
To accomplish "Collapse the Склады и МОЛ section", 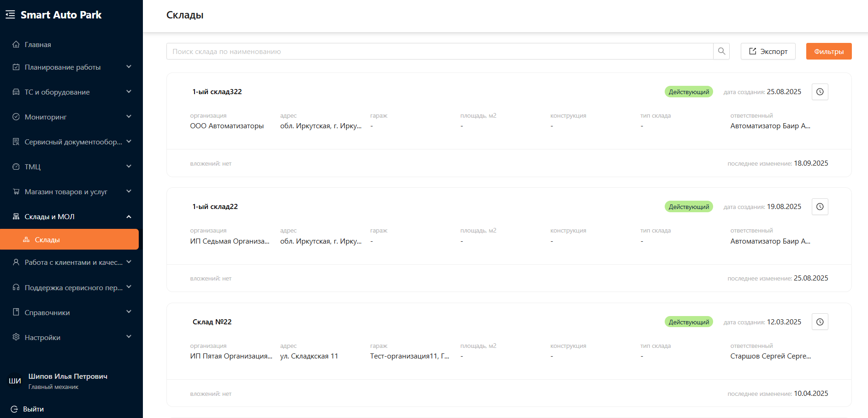I will pyautogui.click(x=129, y=216).
